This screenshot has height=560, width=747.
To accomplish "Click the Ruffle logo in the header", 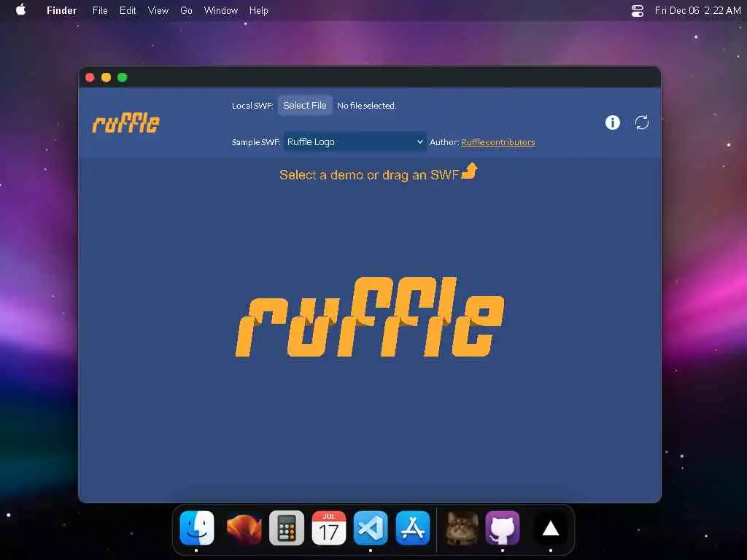I will pyautogui.click(x=125, y=122).
